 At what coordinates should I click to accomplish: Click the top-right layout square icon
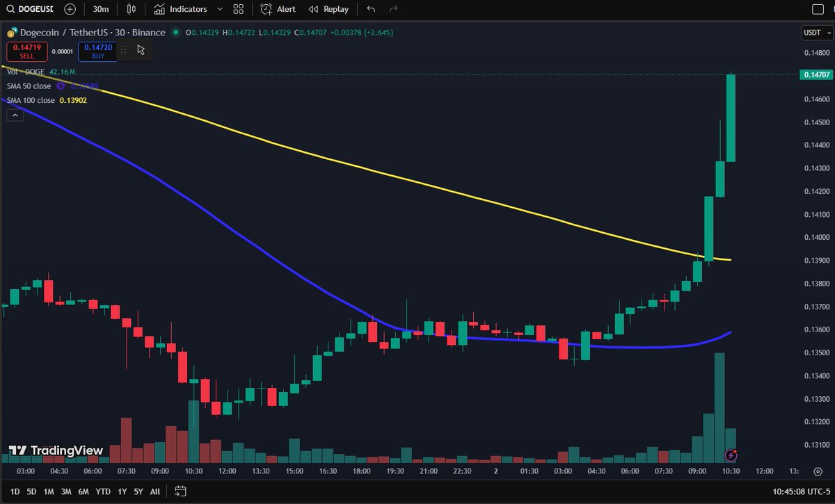818,9
